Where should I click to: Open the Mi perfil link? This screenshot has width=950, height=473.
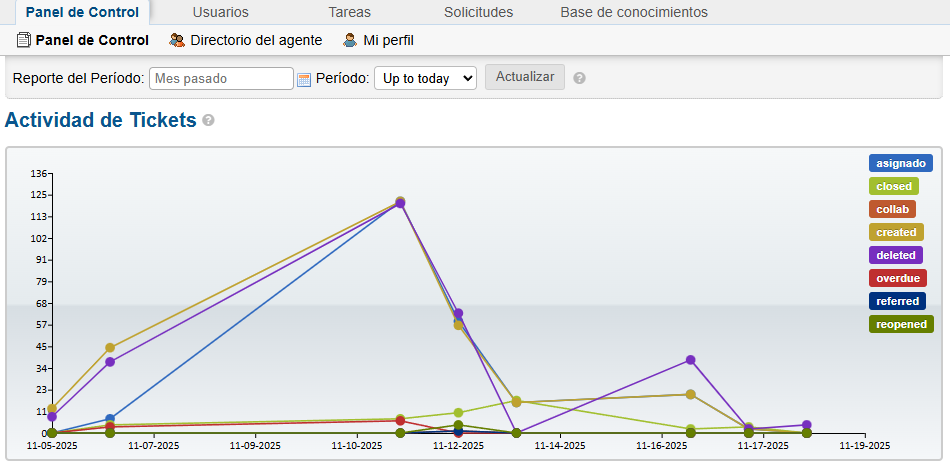coord(388,41)
